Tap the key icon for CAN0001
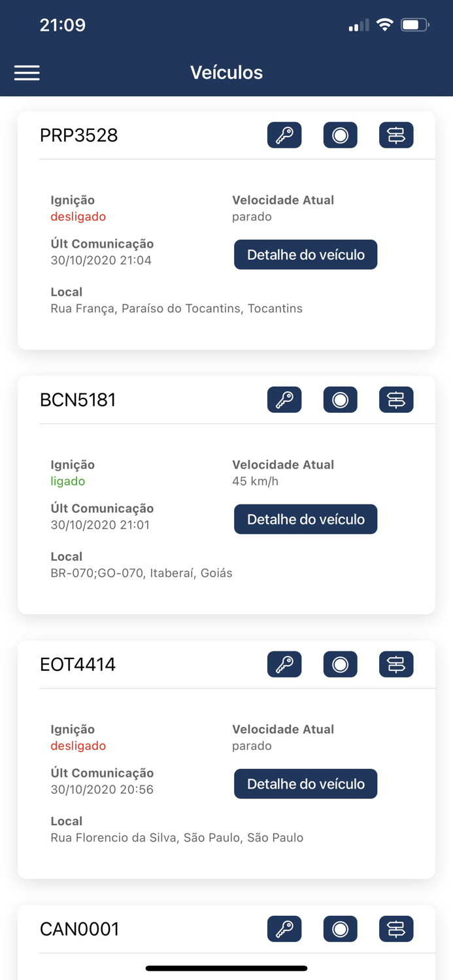This screenshot has width=453, height=980. click(284, 929)
